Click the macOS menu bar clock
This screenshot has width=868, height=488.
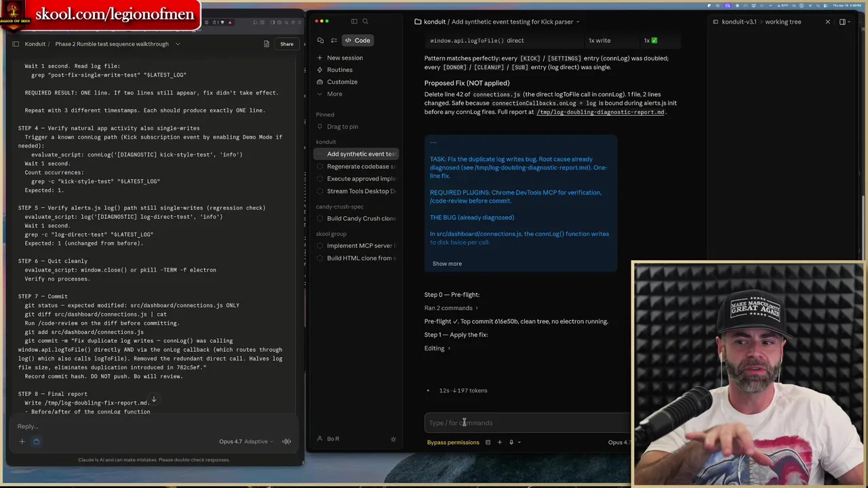point(848,5)
